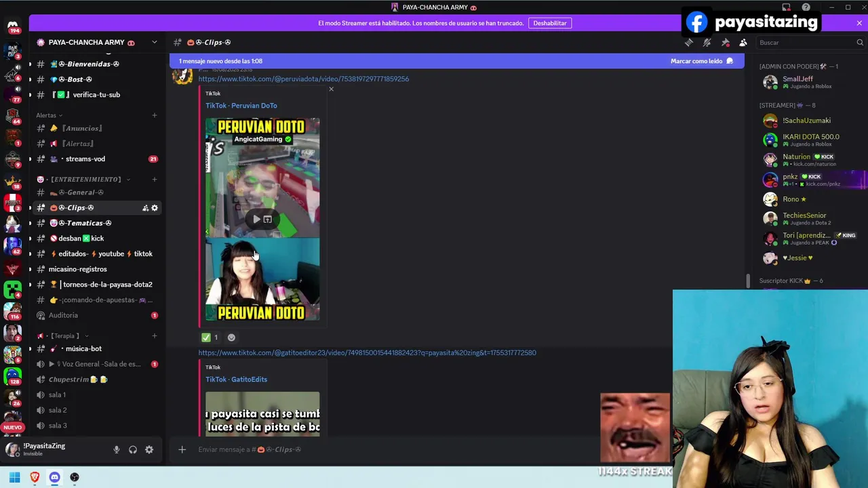Image resolution: width=868 pixels, height=488 pixels.
Task: Collapse the Terapia category
Action: [x=63, y=335]
